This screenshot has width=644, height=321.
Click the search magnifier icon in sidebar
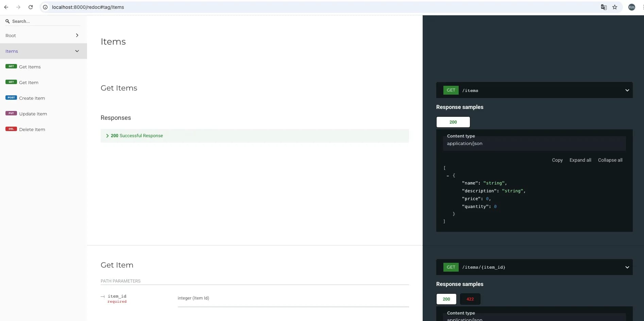(x=7, y=21)
